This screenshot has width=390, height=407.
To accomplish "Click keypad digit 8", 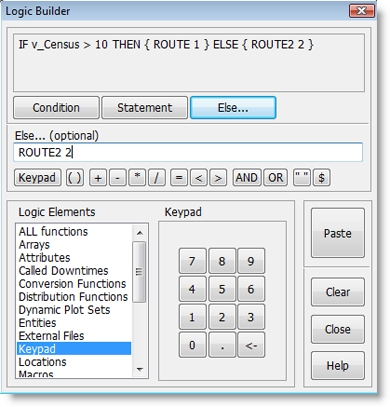I will [x=222, y=261].
